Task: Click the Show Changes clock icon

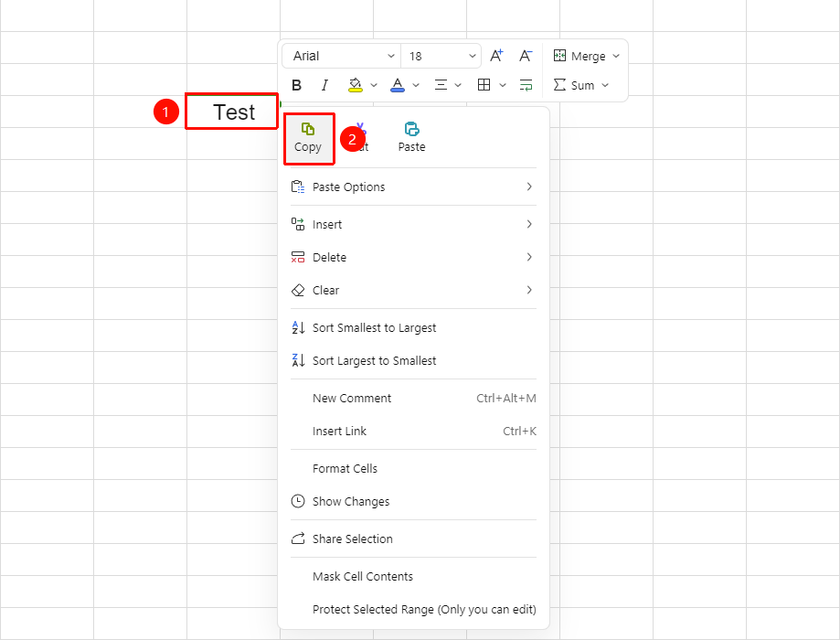Action: [298, 501]
